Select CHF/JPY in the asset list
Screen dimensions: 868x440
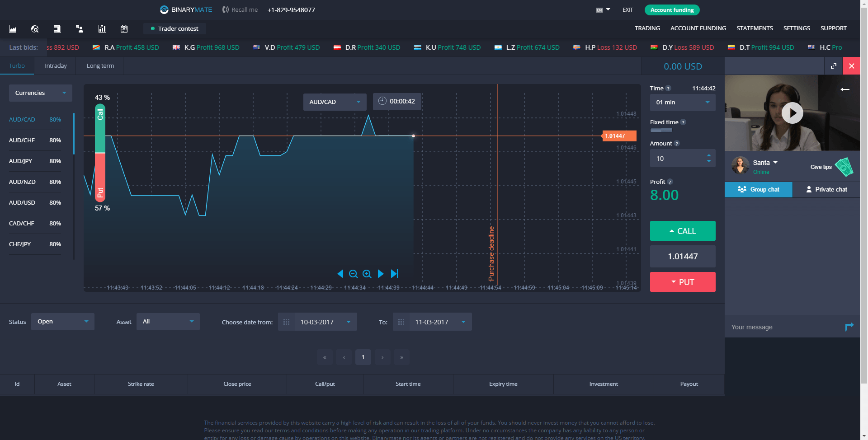tap(35, 244)
